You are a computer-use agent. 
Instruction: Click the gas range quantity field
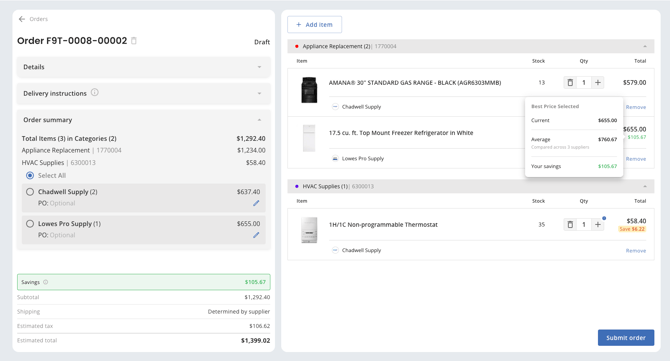(584, 82)
